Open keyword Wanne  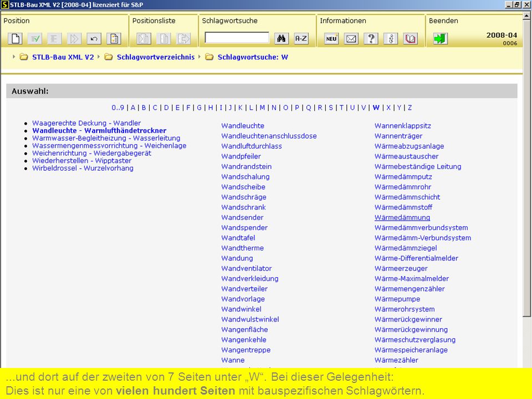(233, 360)
